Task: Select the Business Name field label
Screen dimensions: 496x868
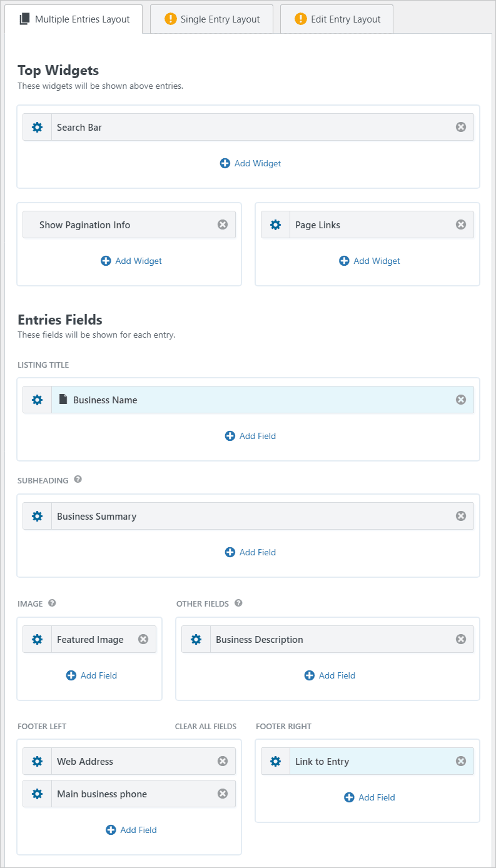Action: pyautogui.click(x=105, y=400)
